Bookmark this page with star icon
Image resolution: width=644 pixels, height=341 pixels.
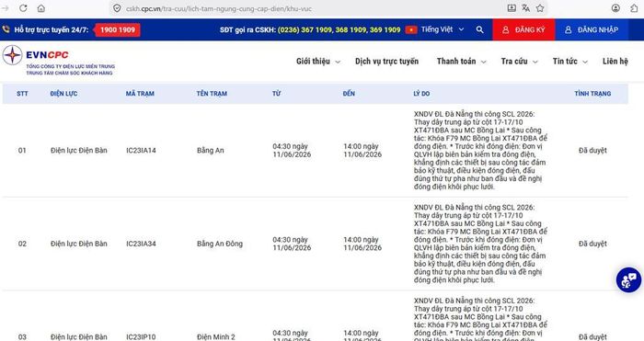pyautogui.click(x=540, y=7)
